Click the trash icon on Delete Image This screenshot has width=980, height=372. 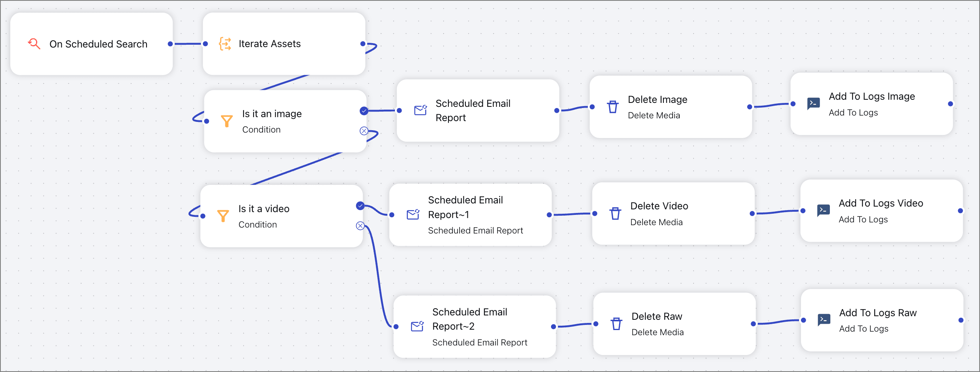(613, 107)
